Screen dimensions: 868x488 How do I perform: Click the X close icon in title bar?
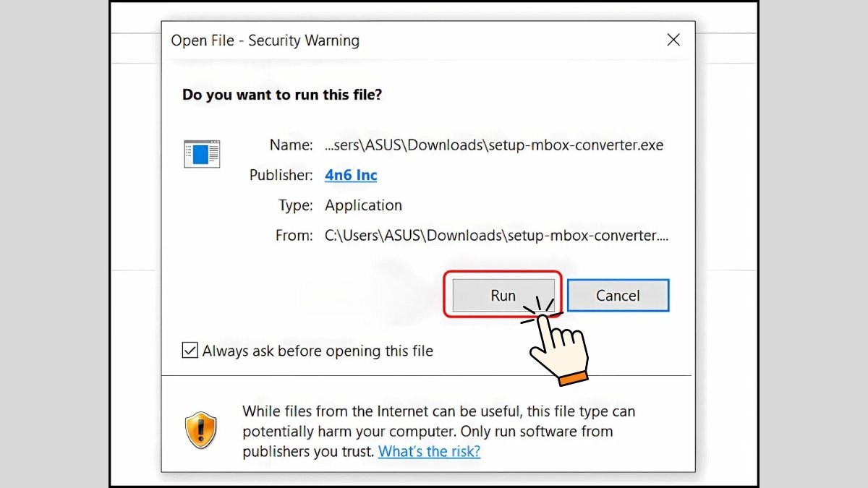(673, 40)
